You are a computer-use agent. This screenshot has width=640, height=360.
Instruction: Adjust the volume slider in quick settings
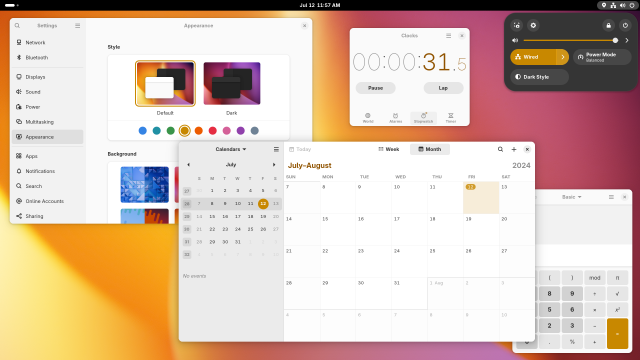pyautogui.click(x=571, y=40)
